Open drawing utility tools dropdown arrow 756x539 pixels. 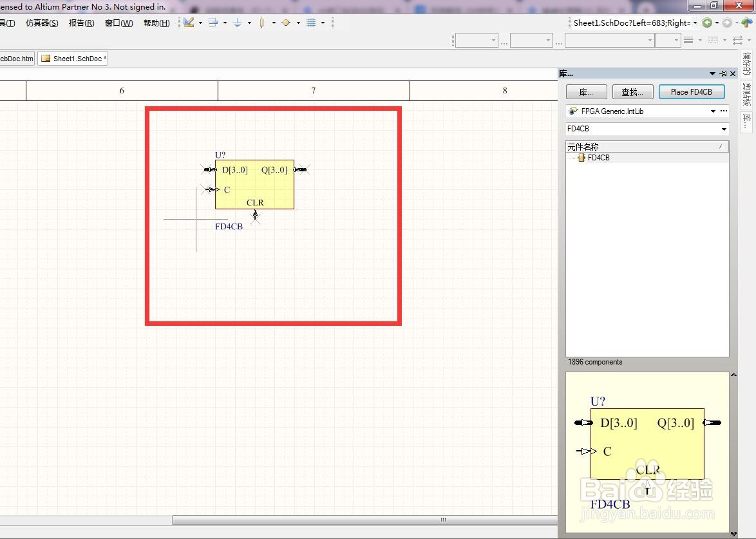[x=200, y=23]
